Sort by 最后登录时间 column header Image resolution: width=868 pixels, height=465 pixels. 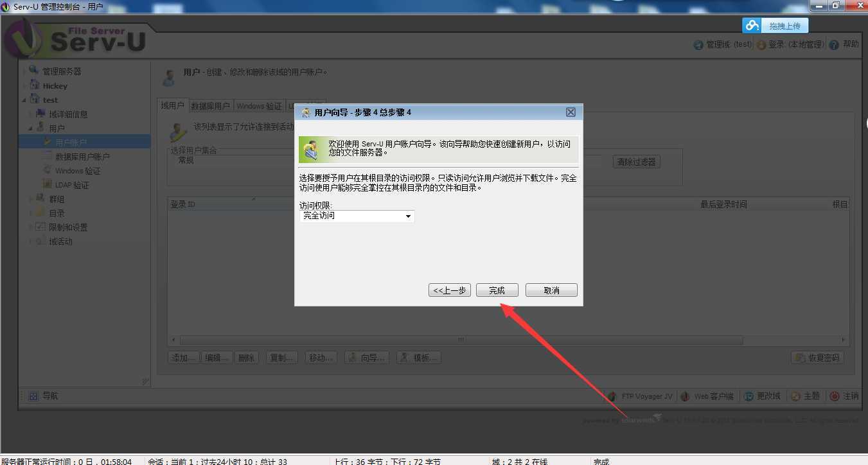point(723,204)
